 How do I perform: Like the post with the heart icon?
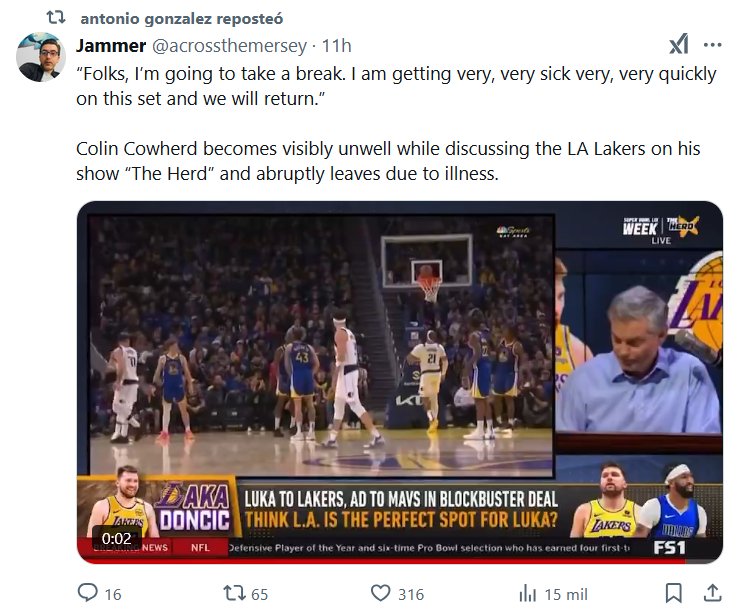379,593
